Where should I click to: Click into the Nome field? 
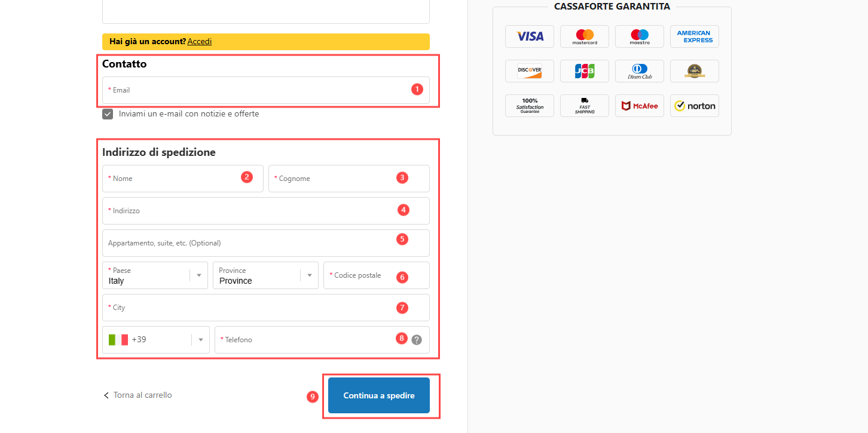click(173, 179)
